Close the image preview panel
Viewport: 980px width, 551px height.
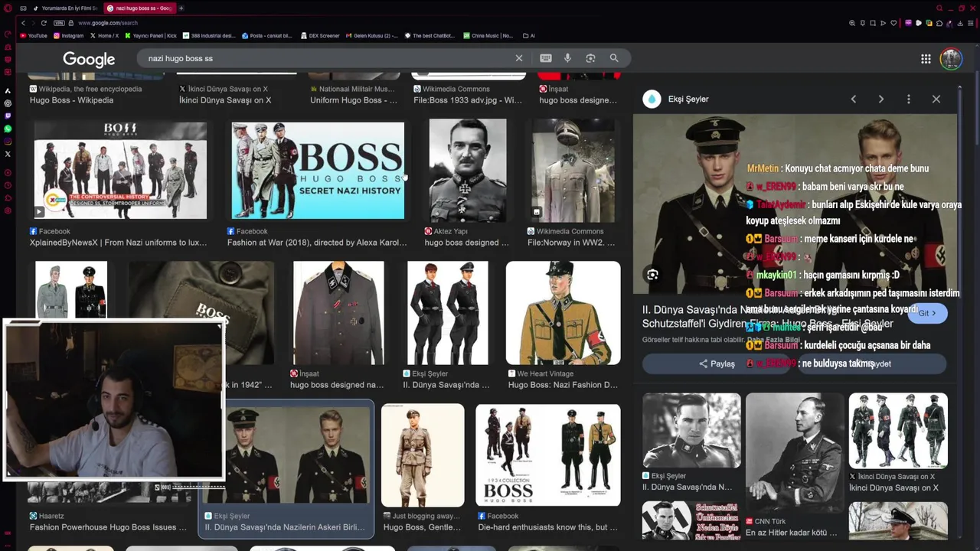click(x=936, y=99)
